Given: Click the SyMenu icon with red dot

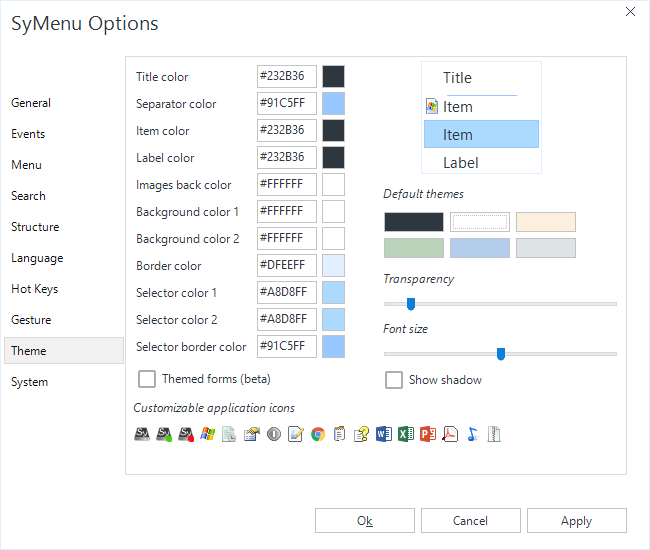Looking at the screenshot, I should [x=186, y=434].
